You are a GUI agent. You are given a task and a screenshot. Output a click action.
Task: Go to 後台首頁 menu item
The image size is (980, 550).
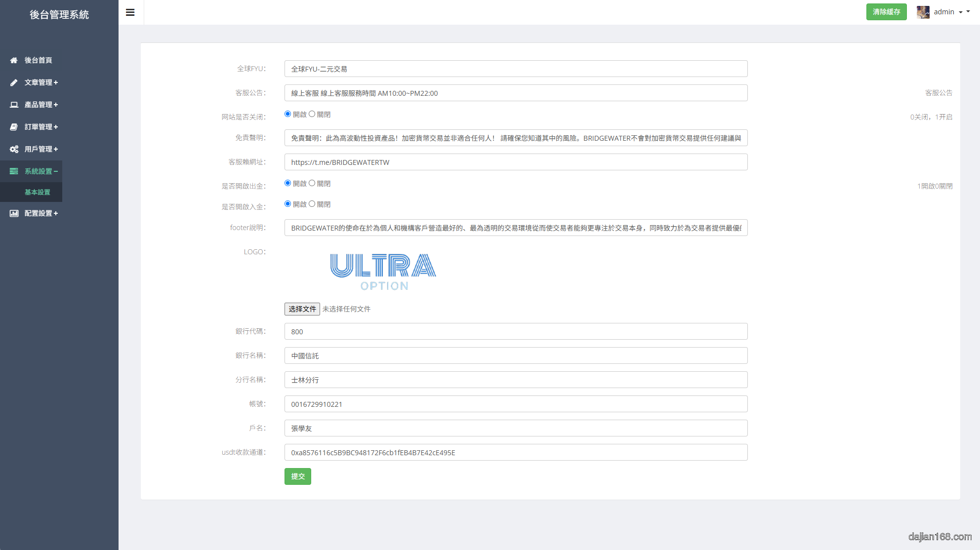pos(38,60)
